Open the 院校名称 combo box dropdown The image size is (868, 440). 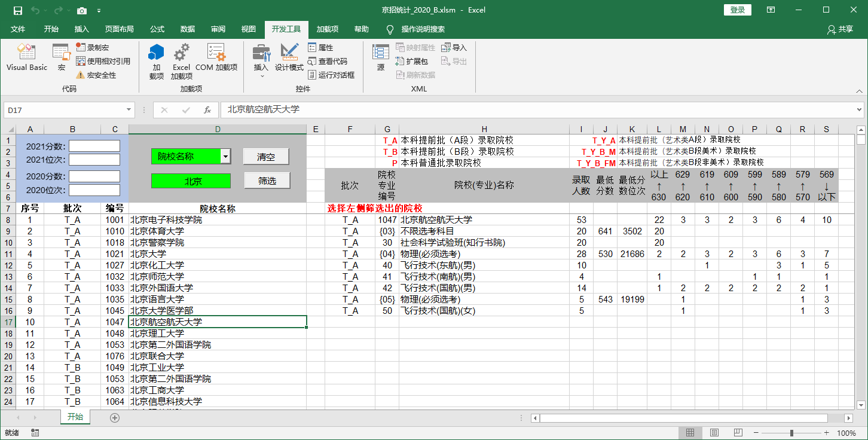[225, 157]
